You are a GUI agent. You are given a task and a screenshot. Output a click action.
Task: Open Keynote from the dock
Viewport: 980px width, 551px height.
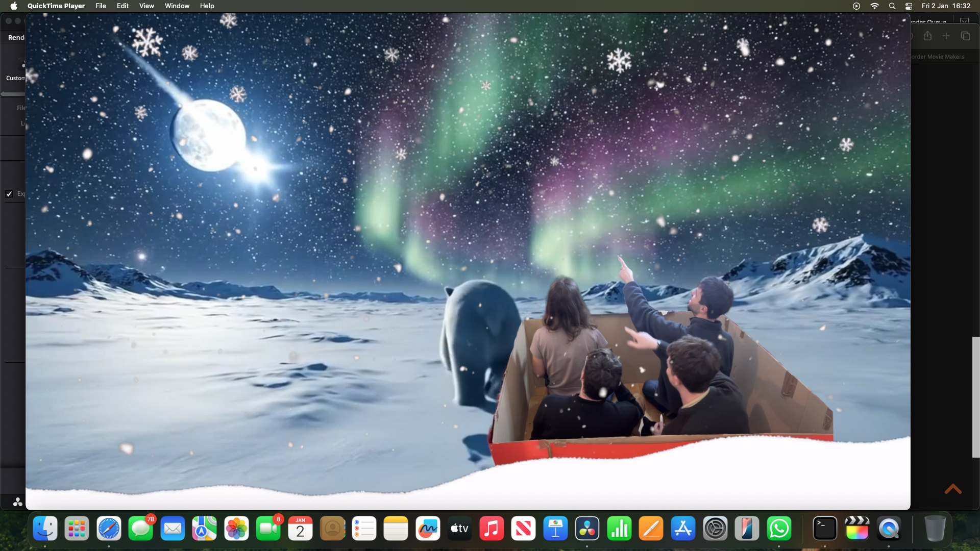pyautogui.click(x=555, y=529)
